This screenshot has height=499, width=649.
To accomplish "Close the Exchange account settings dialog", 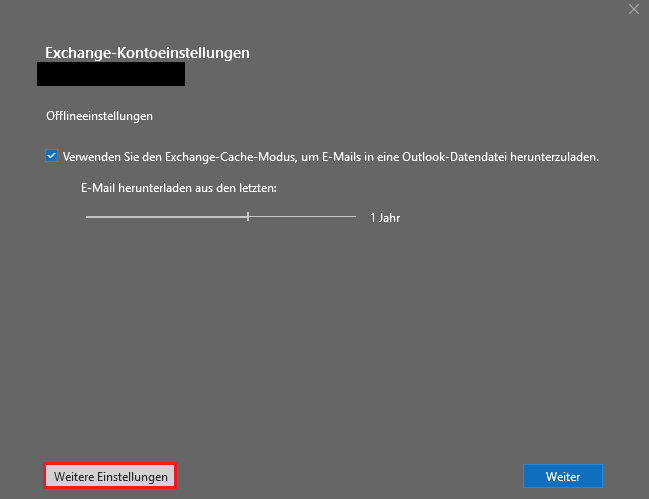I will (633, 9).
